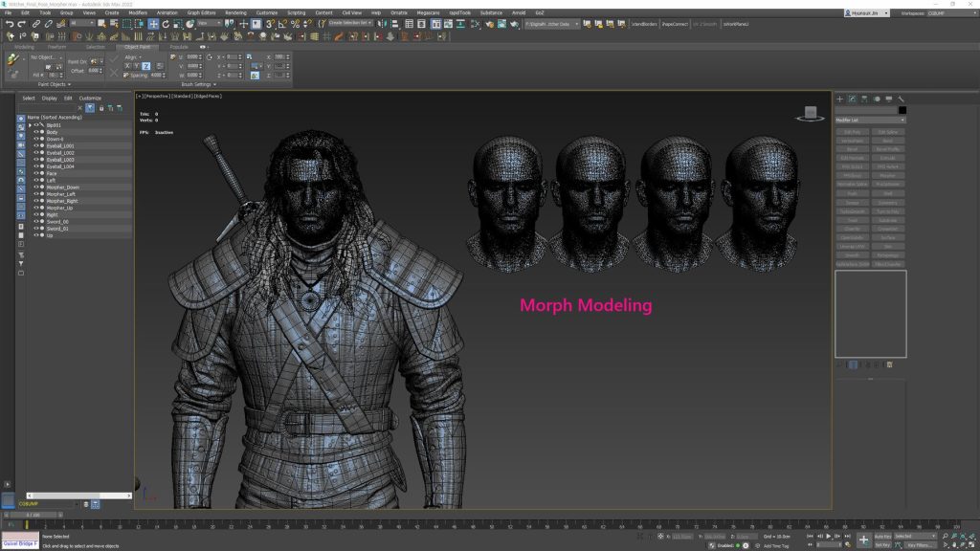Image resolution: width=980 pixels, height=551 pixels.
Task: Open the Align tool icon
Action: click(x=394, y=24)
